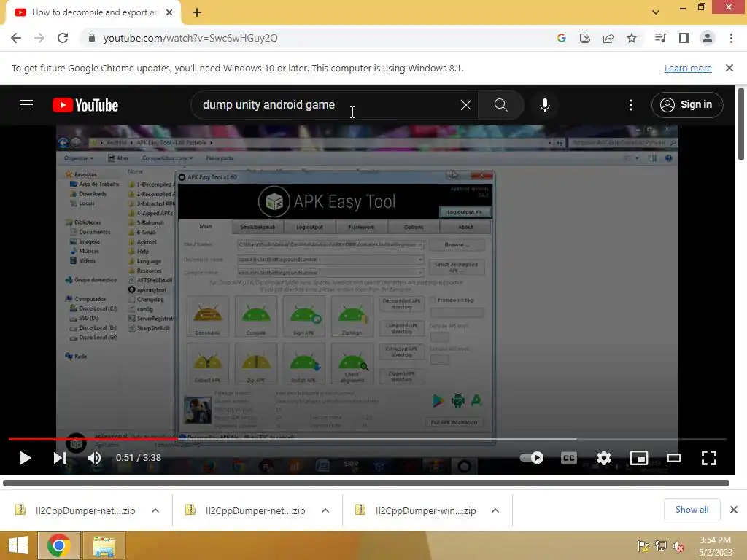Click Chrome in the taskbar
This screenshot has width=747, height=560.
pos(58,545)
